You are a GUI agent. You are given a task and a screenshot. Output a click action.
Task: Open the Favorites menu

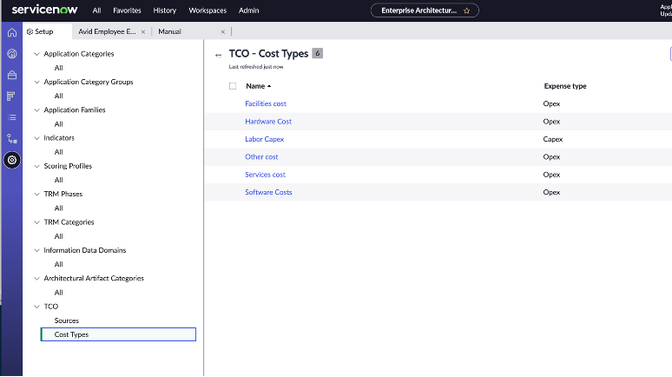pos(127,10)
